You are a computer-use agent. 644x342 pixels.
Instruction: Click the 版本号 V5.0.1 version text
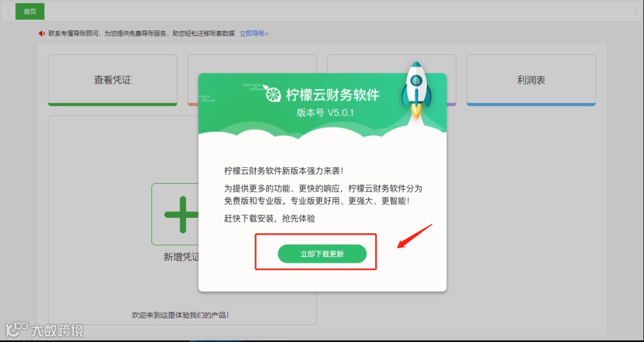pos(325,113)
